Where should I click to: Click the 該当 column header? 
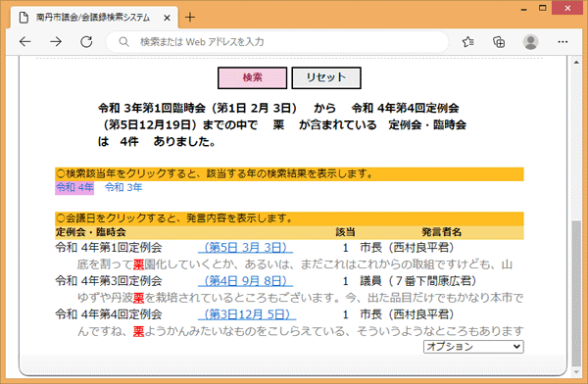(345, 232)
